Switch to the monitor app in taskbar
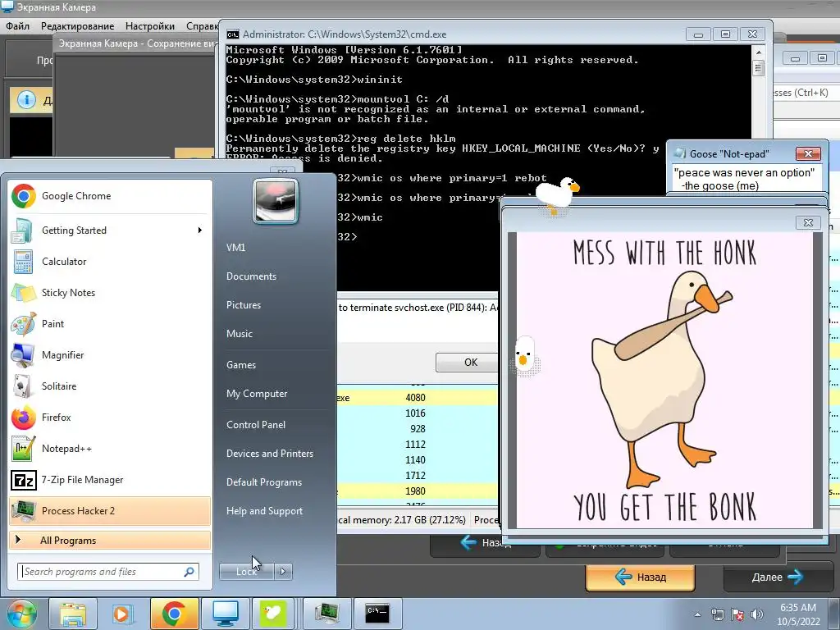The width and height of the screenshot is (840, 630). pos(226,614)
